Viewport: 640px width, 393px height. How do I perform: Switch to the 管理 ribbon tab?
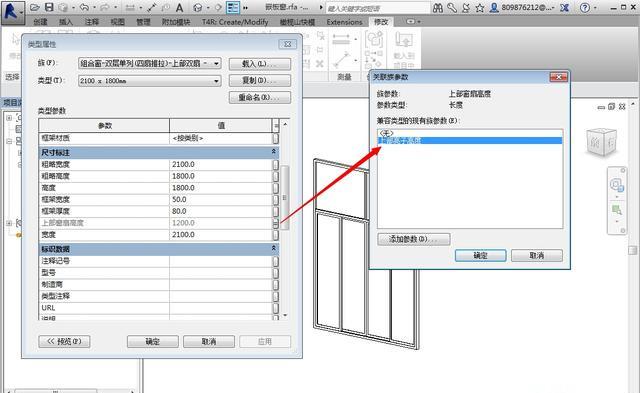click(143, 22)
